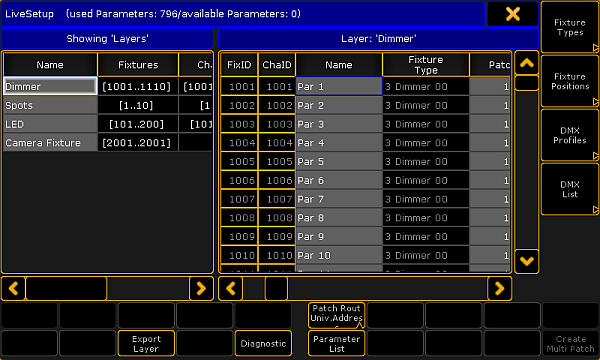Open DMX Profiles
600x360 pixels.
click(x=570, y=135)
